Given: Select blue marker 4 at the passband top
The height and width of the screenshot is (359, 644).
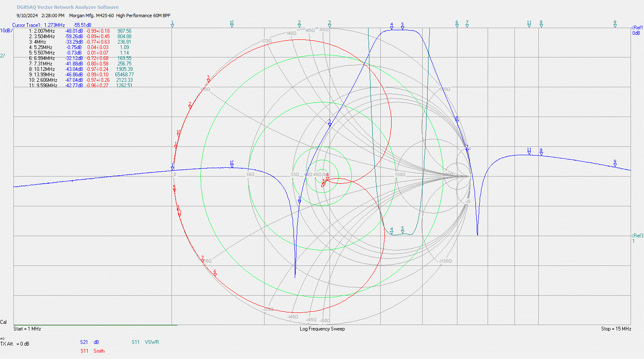Looking at the screenshot, I should (392, 26).
